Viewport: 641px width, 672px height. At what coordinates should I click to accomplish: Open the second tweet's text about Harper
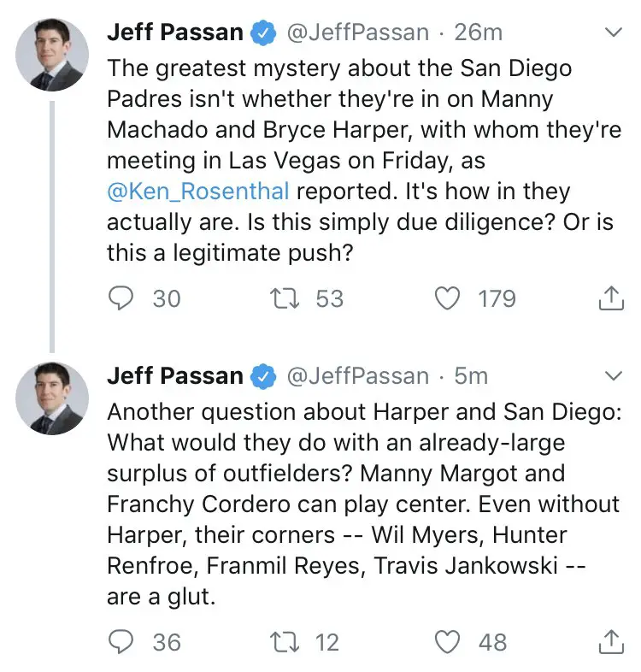[x=359, y=504]
